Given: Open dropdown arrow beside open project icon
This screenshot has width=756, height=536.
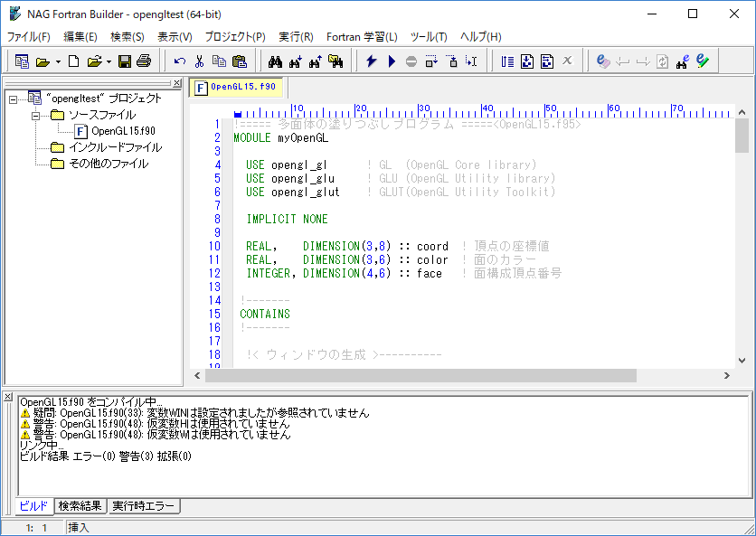Looking at the screenshot, I should click(x=59, y=62).
